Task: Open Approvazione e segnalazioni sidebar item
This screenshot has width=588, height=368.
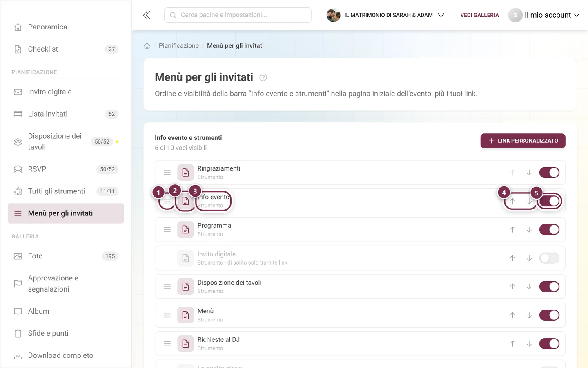Action: coord(66,284)
